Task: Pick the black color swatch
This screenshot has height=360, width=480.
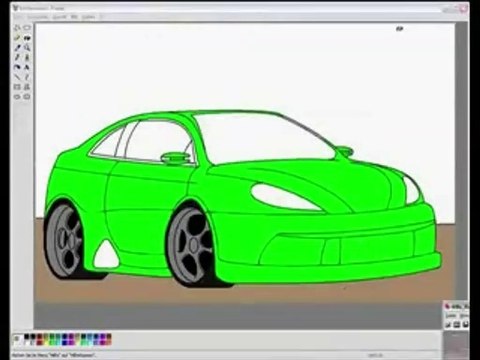Action: click(x=27, y=337)
